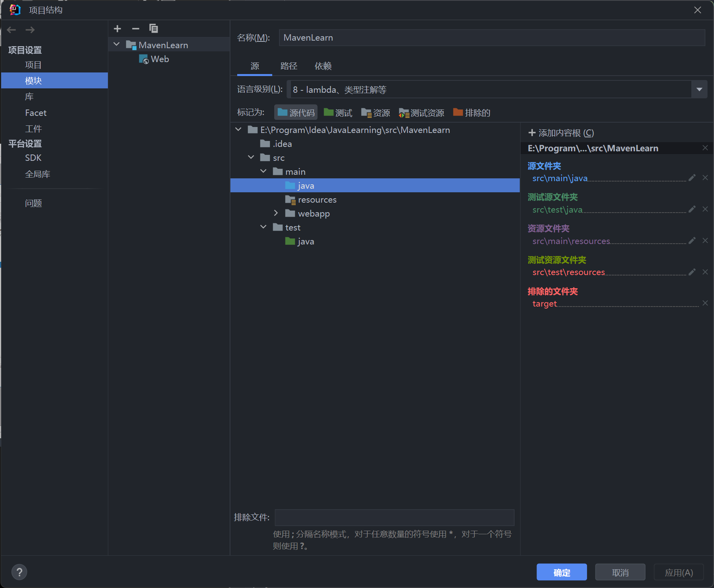Click the remove module minus icon

[x=135, y=29]
